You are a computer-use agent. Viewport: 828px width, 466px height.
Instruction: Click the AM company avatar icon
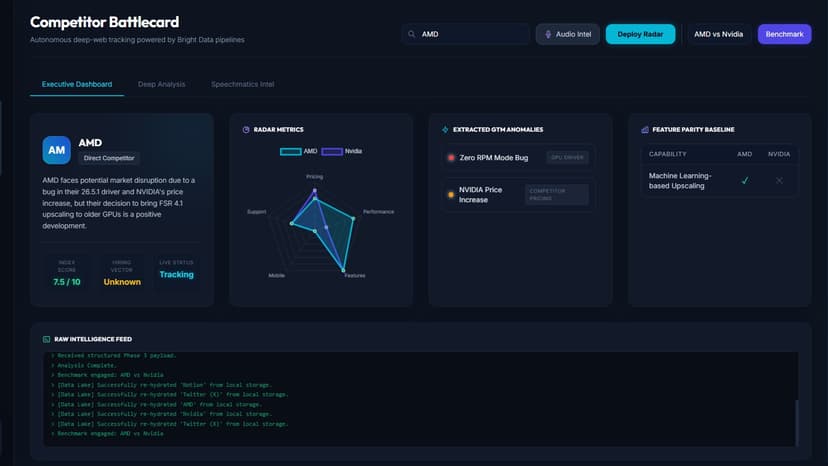click(x=57, y=150)
